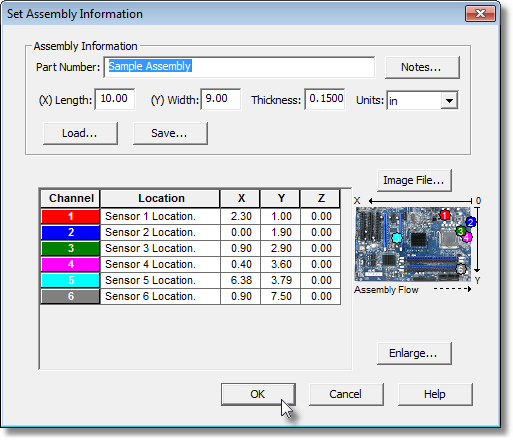Viewport: 513px width, 440px height.
Task: Click the (X) Length input field
Action: 115,99
